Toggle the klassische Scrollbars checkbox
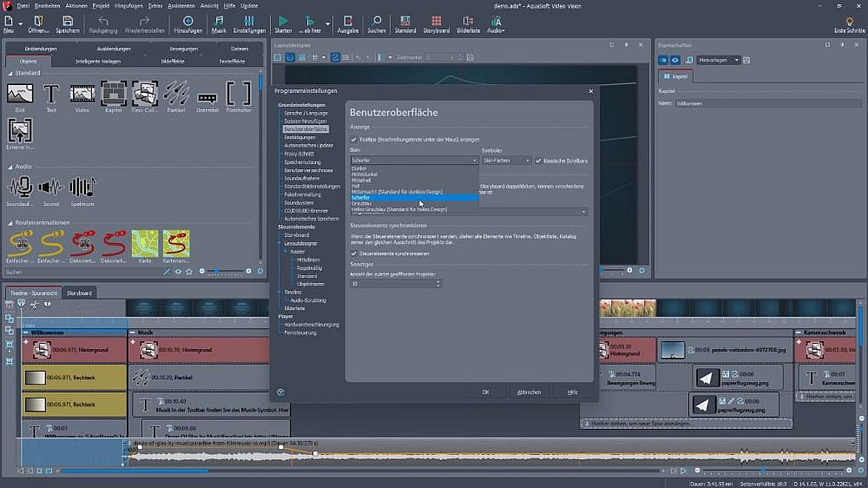 538,161
